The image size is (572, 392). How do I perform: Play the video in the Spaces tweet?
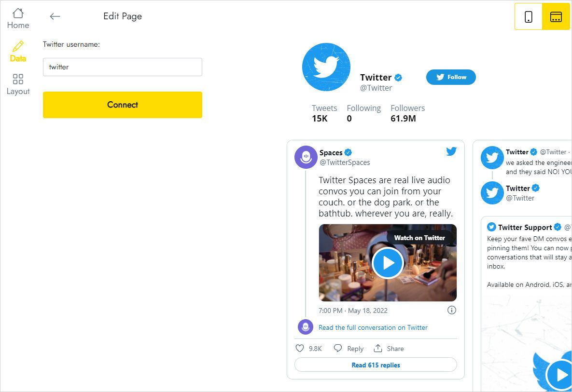click(388, 263)
